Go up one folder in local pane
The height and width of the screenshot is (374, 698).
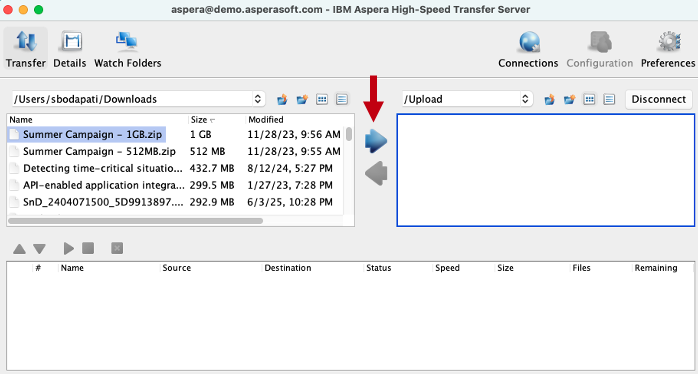[x=282, y=99]
